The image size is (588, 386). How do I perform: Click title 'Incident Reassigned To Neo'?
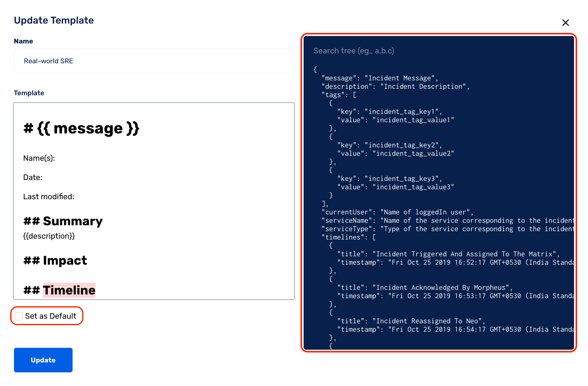411,321
